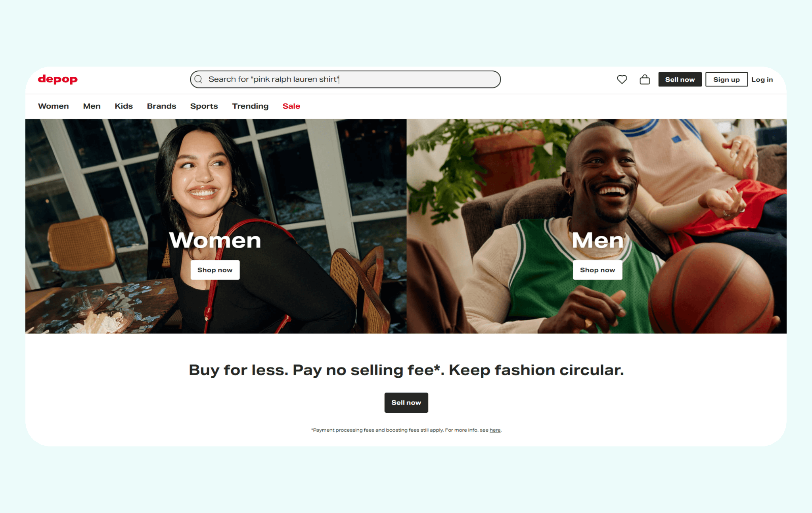Click Sell now in the header
The image size is (812, 513).
(x=680, y=79)
